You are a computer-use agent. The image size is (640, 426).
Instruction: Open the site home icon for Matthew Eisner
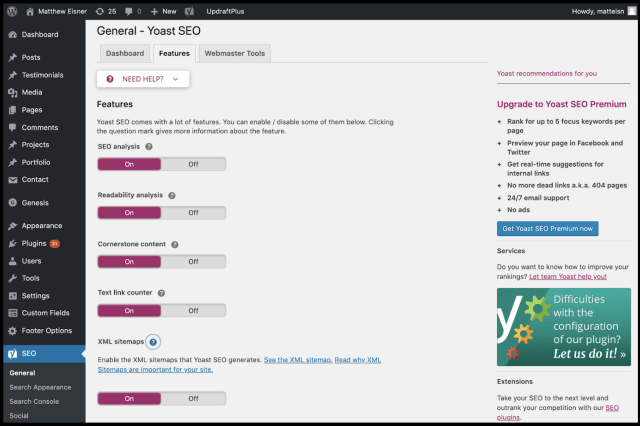pyautogui.click(x=30, y=11)
